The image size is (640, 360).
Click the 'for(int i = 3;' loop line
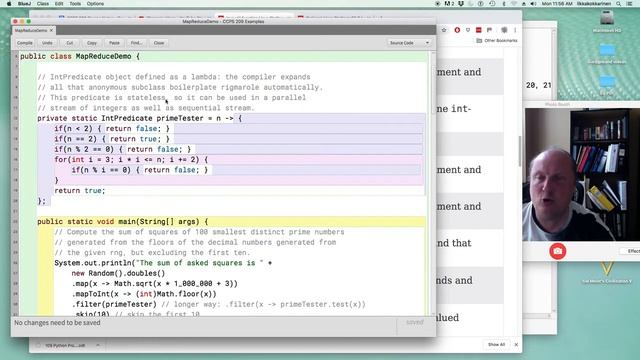[131, 160]
